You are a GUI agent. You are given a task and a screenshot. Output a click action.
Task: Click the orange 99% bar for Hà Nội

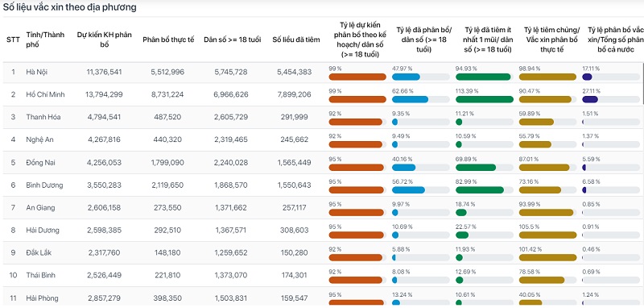pyautogui.click(x=357, y=77)
